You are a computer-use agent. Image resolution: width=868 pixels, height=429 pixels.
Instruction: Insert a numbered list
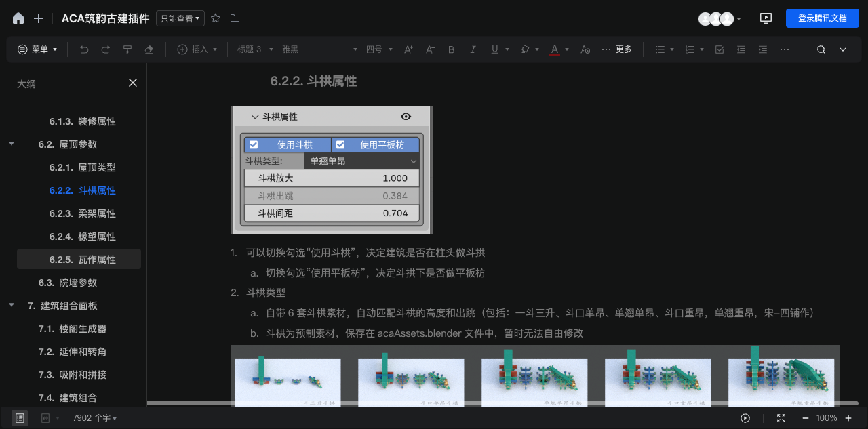tap(690, 49)
